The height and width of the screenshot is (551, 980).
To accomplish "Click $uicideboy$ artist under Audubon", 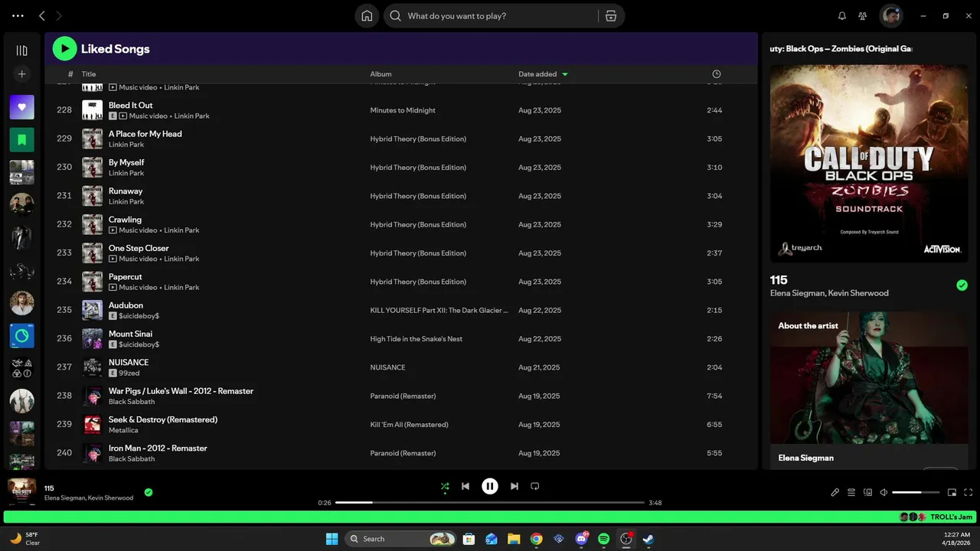I will 139,316.
